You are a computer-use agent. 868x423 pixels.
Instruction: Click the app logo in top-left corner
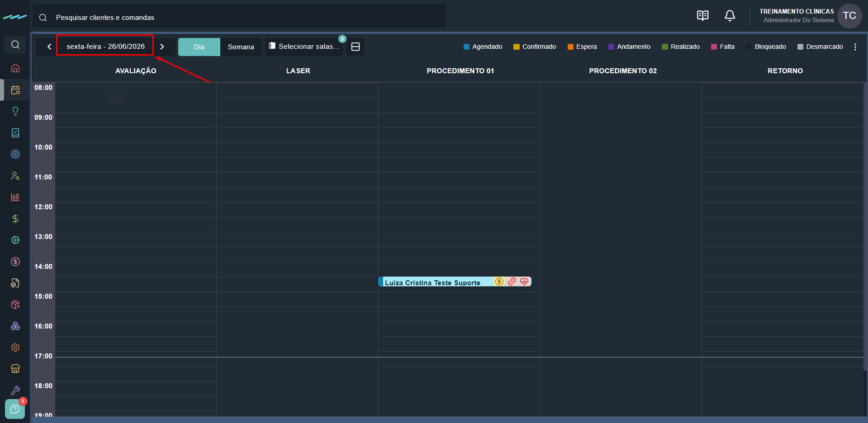coord(15,17)
